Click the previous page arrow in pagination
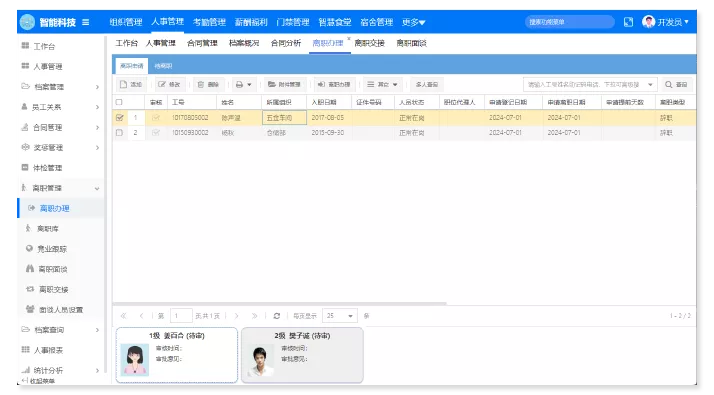 pos(142,315)
